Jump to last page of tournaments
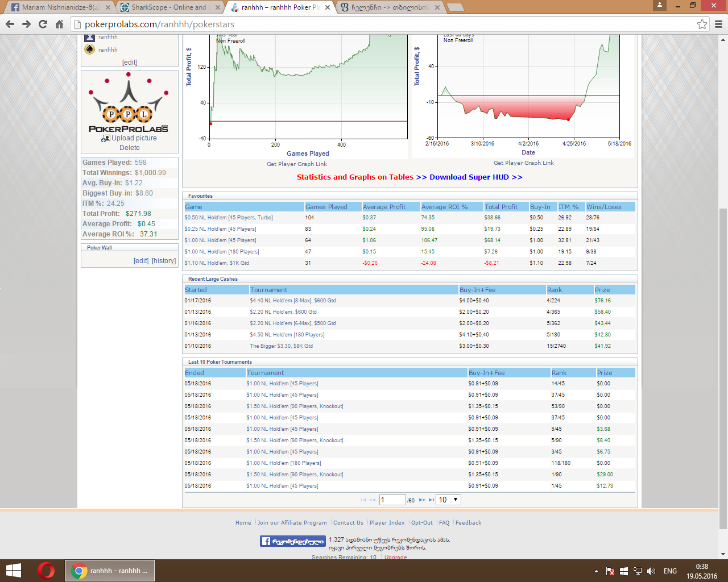 431,500
